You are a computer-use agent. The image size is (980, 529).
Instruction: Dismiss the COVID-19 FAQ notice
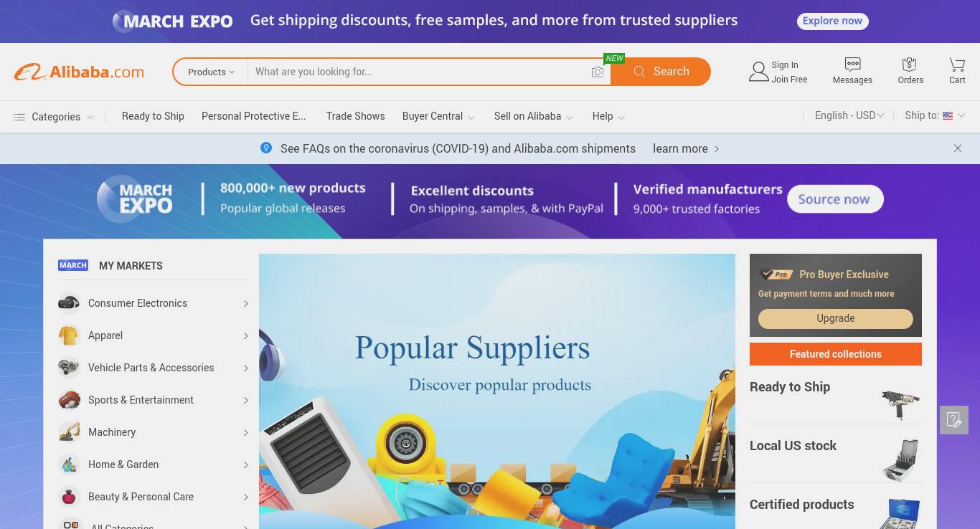pos(958,148)
